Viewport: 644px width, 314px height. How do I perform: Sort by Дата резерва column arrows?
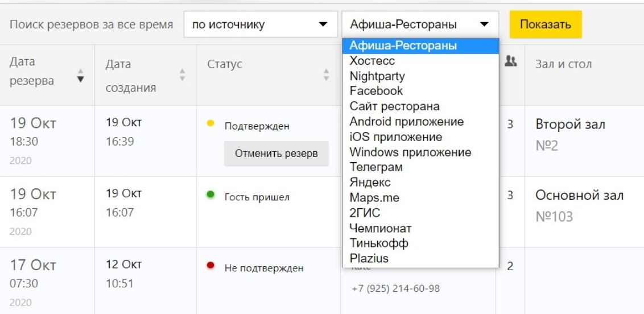coord(80,75)
